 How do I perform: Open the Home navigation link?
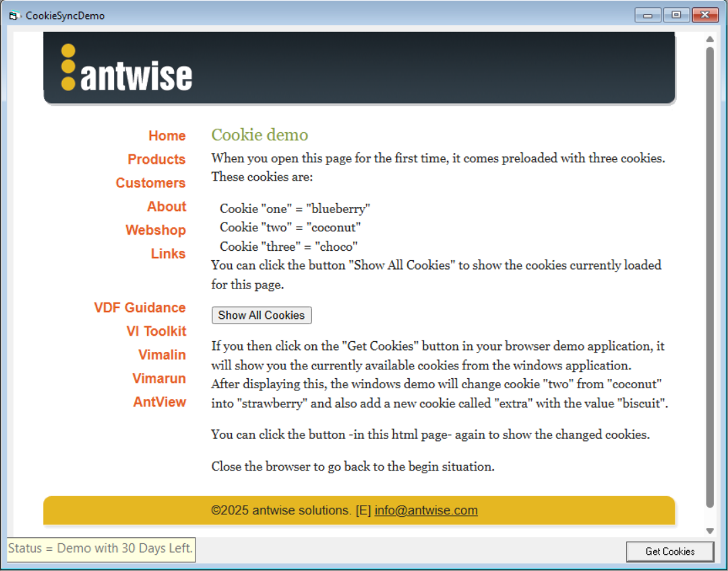tap(166, 136)
